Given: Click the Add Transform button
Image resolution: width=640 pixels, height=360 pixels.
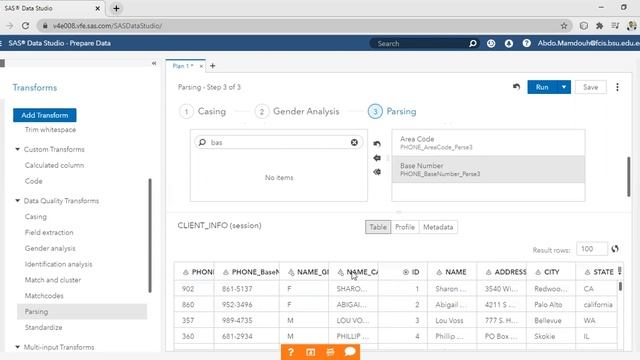Looking at the screenshot, I should pyautogui.click(x=44, y=115).
